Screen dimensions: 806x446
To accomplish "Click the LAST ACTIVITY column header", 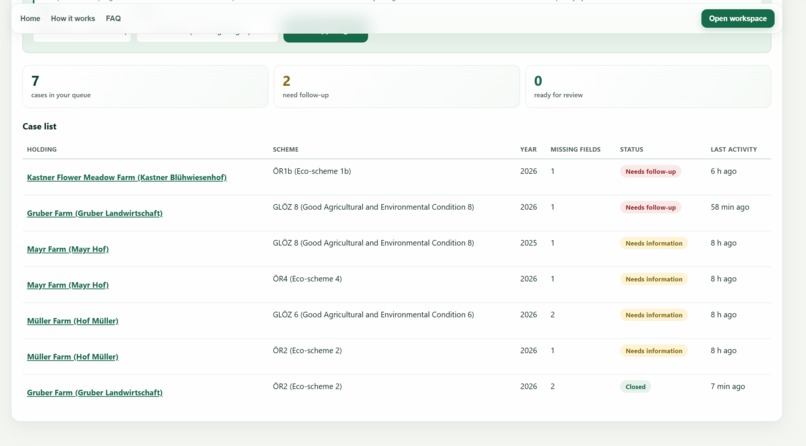I will pyautogui.click(x=734, y=150).
